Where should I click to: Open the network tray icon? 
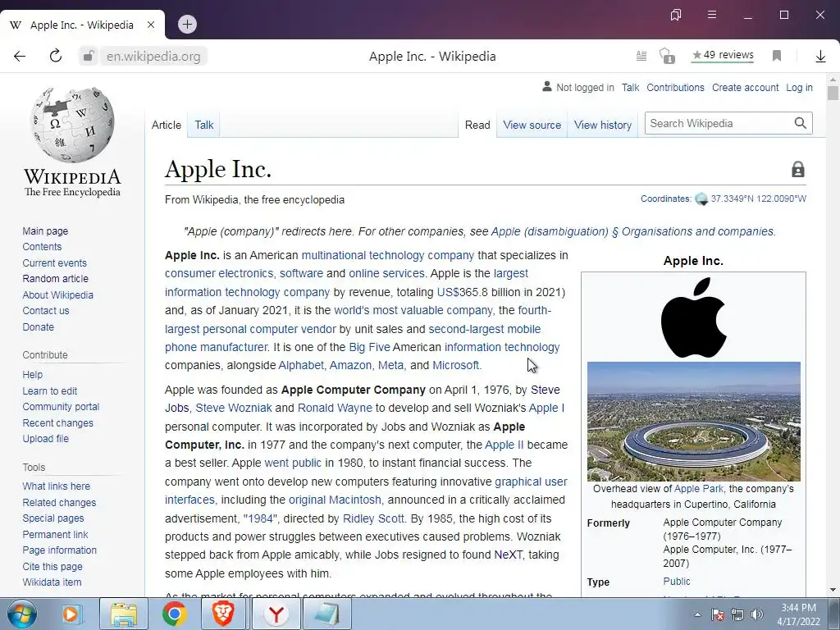click(x=737, y=614)
